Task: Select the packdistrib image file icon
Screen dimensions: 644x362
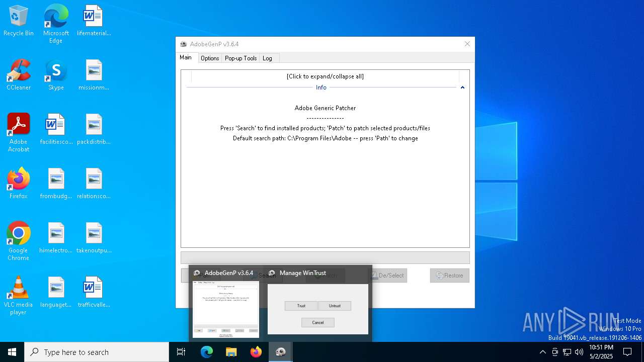Action: tap(94, 130)
